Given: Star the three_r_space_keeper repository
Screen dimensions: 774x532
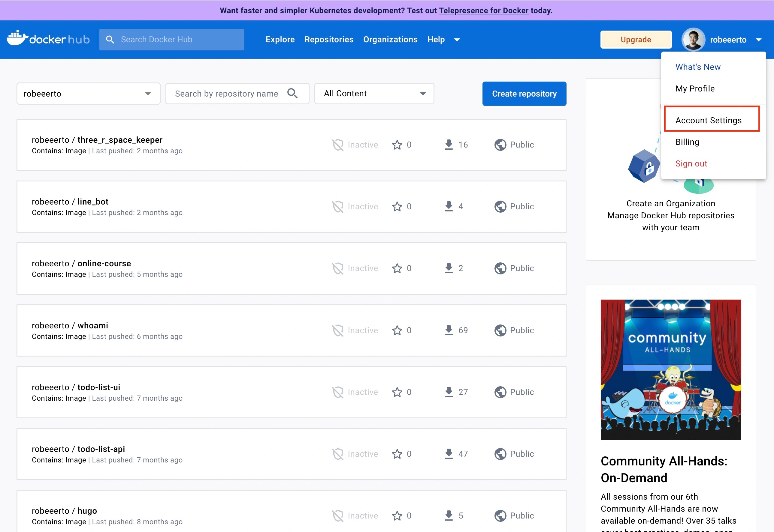Looking at the screenshot, I should click(x=397, y=145).
